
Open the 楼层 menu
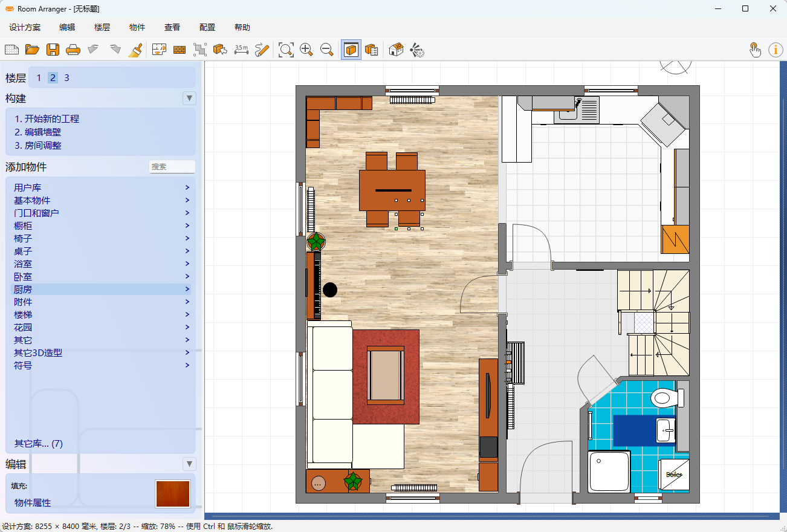click(x=102, y=27)
